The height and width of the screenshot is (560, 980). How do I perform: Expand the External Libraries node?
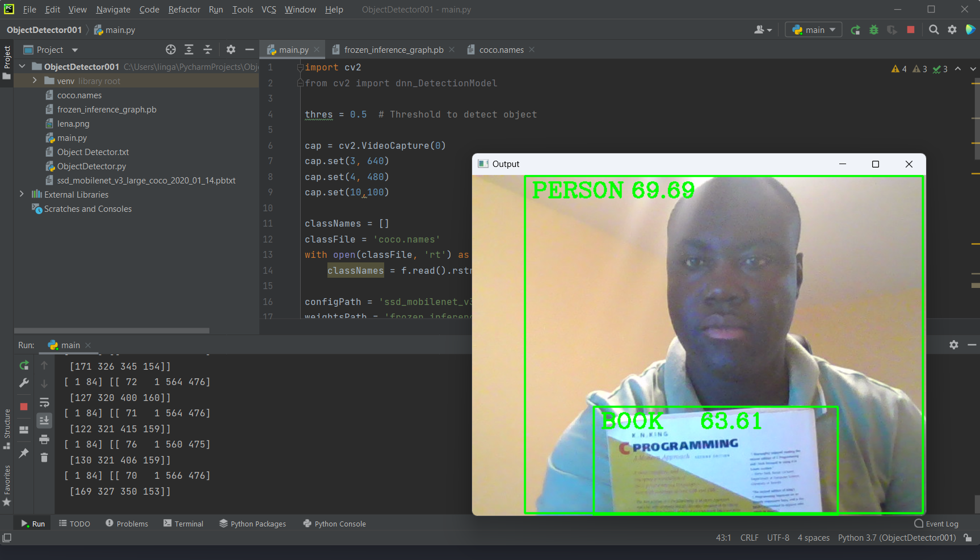[x=21, y=194]
